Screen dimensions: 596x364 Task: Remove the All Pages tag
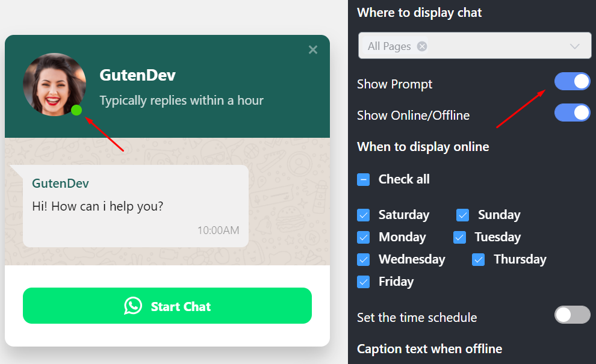point(422,46)
